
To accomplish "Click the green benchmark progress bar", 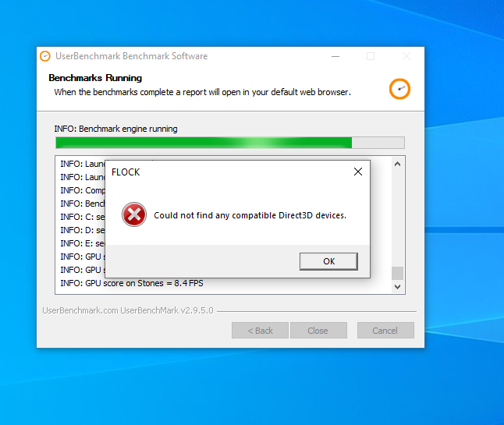I will pos(230,143).
